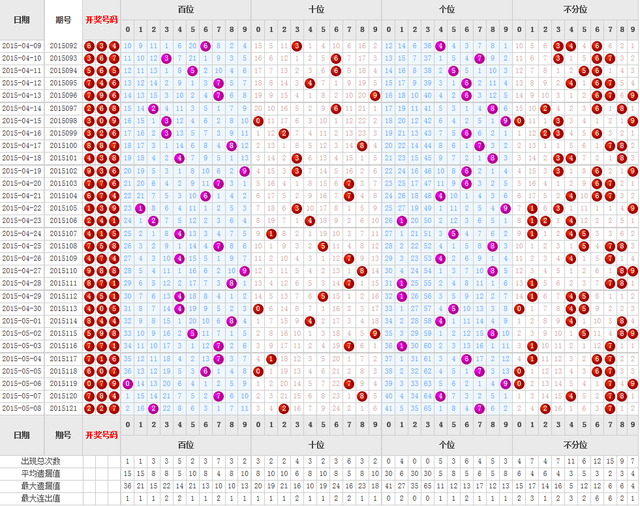
Task: Open the top 个位 section header
Action: [x=447, y=8]
